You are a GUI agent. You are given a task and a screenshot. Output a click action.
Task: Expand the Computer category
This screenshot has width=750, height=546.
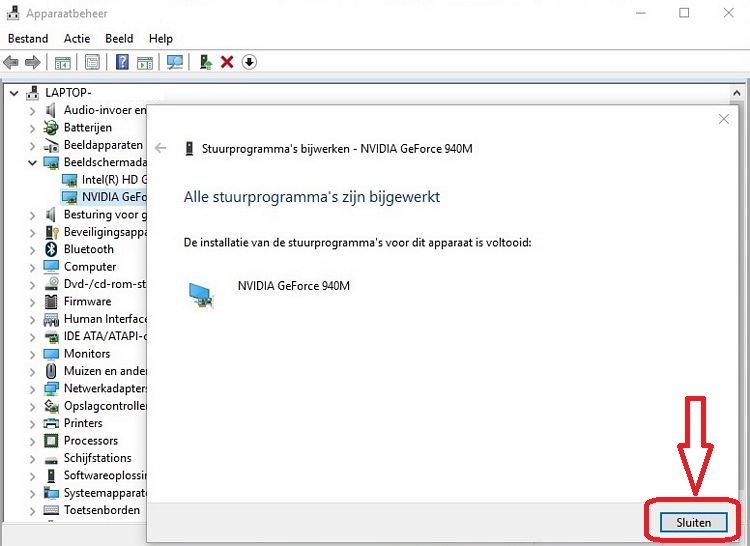point(32,267)
